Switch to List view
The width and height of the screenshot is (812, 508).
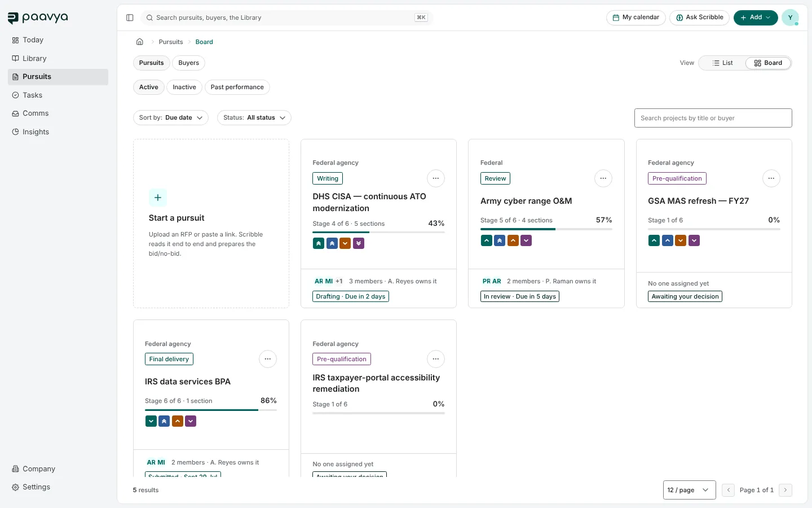(x=722, y=63)
